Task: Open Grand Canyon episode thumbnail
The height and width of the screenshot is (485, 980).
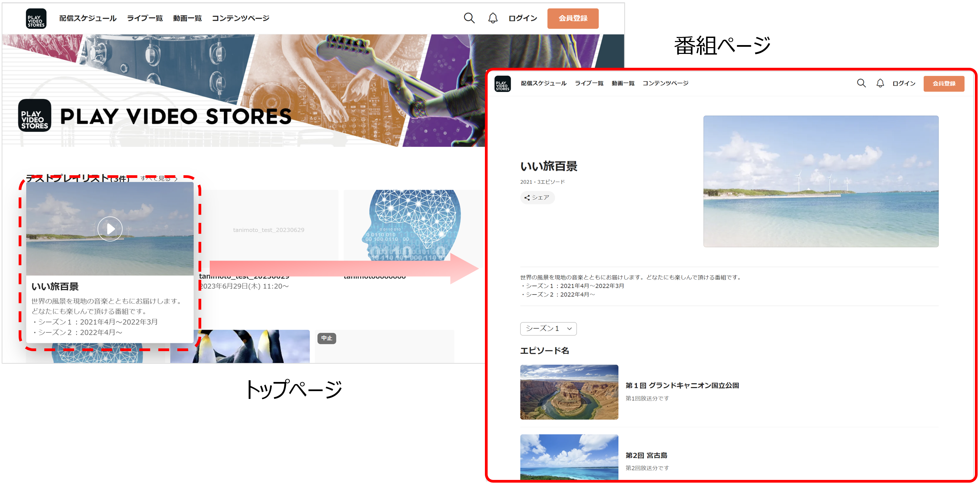Action: [569, 392]
